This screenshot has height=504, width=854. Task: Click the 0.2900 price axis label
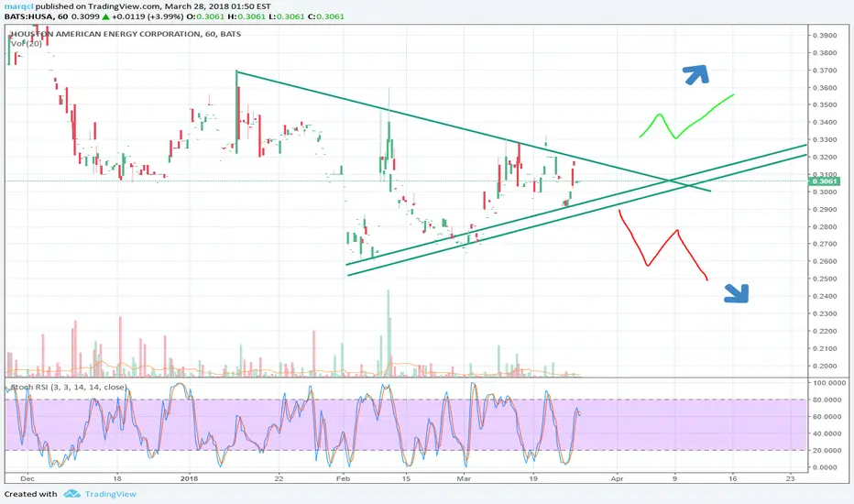click(x=825, y=209)
